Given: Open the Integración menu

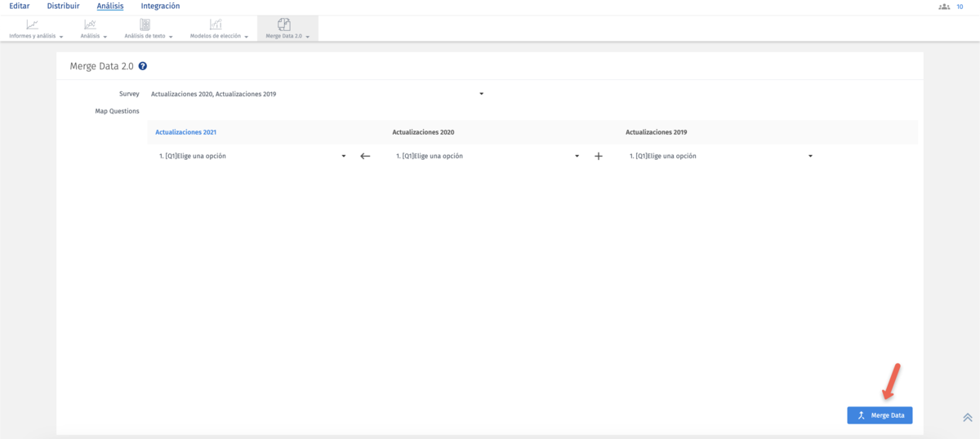Looking at the screenshot, I should (160, 6).
